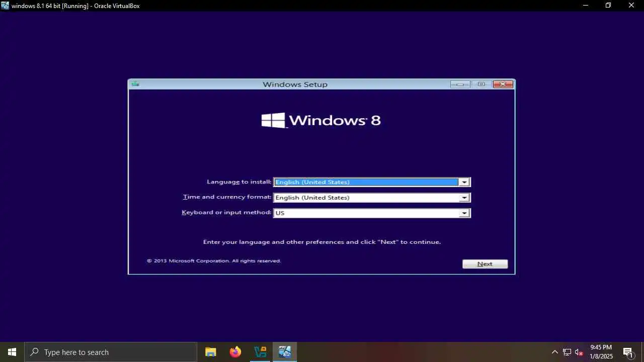Open network status tray icon
The image size is (644, 362).
567,352
